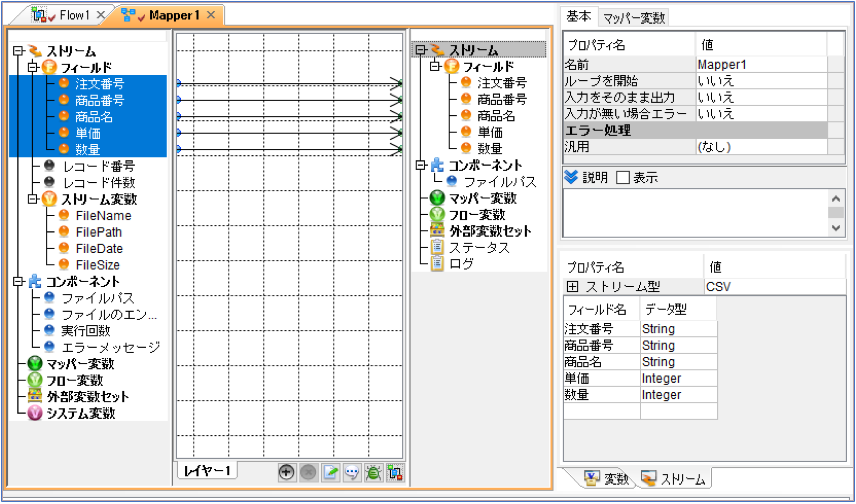Collapse the left コンポーネント node
Screen dimensions: 856x504
point(19,281)
